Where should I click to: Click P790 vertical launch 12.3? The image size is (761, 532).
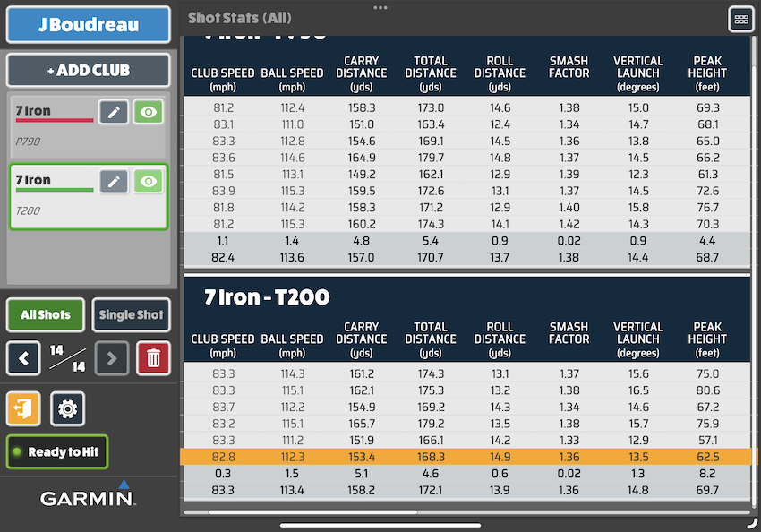(638, 175)
